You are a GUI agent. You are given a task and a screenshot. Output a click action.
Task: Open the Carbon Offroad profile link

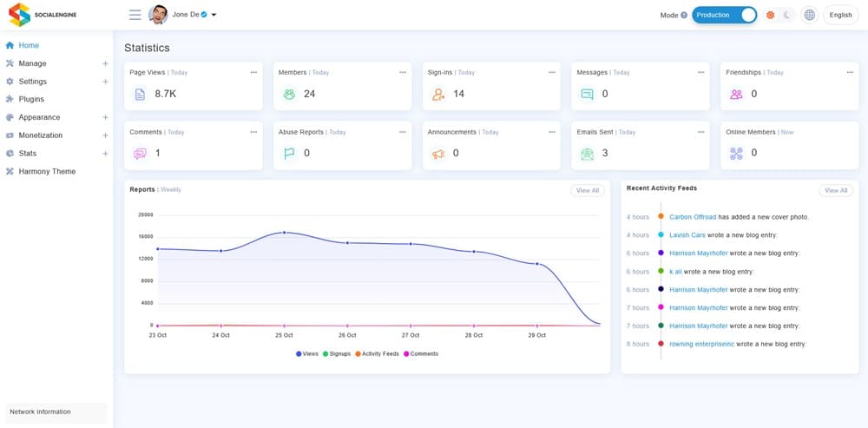click(x=693, y=217)
